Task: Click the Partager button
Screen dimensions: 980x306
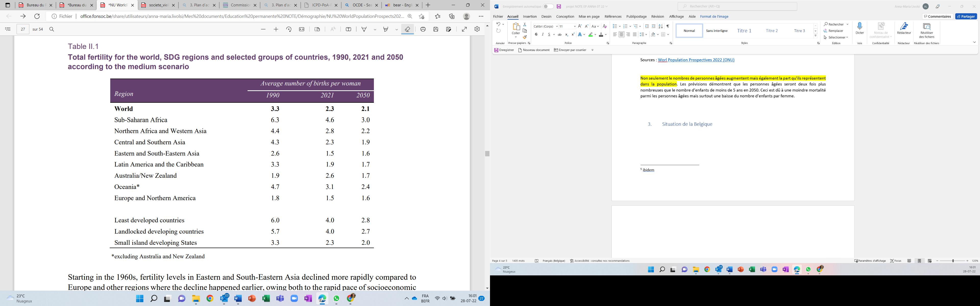Action: tap(965, 16)
